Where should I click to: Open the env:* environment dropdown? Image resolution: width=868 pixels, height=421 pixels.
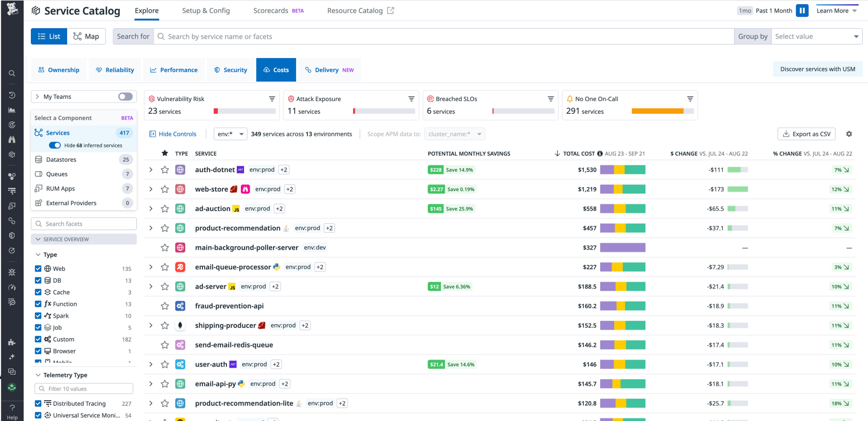[x=231, y=134]
